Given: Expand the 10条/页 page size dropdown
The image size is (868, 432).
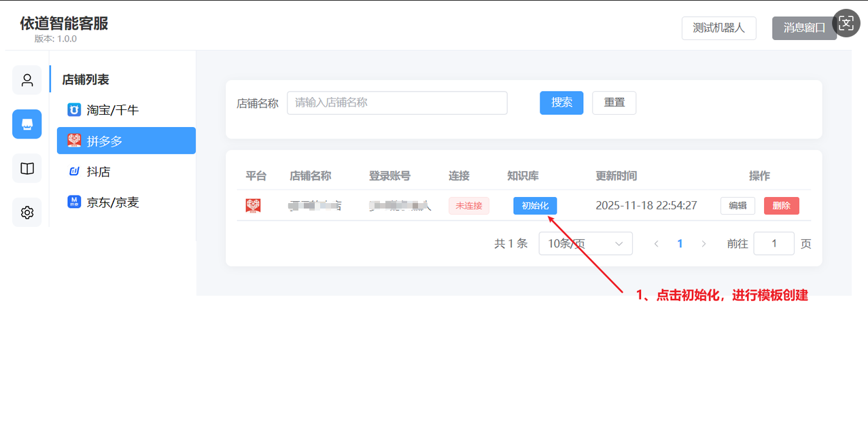Looking at the screenshot, I should (x=585, y=244).
